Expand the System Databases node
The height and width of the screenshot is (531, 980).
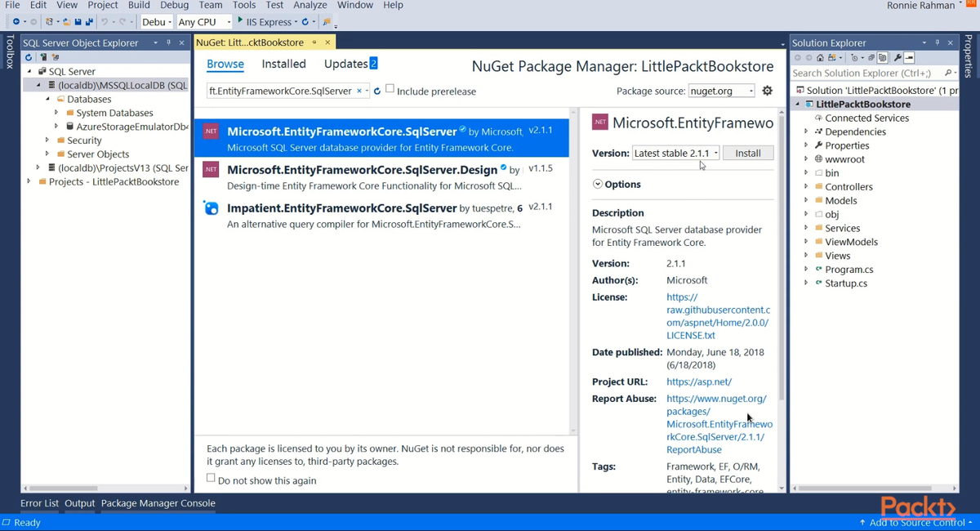point(56,113)
